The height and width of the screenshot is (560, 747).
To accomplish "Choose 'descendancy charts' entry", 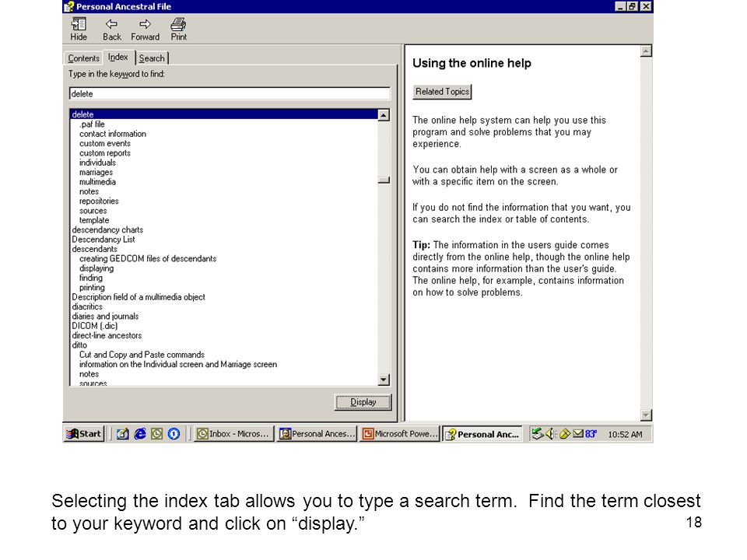I will point(107,229).
